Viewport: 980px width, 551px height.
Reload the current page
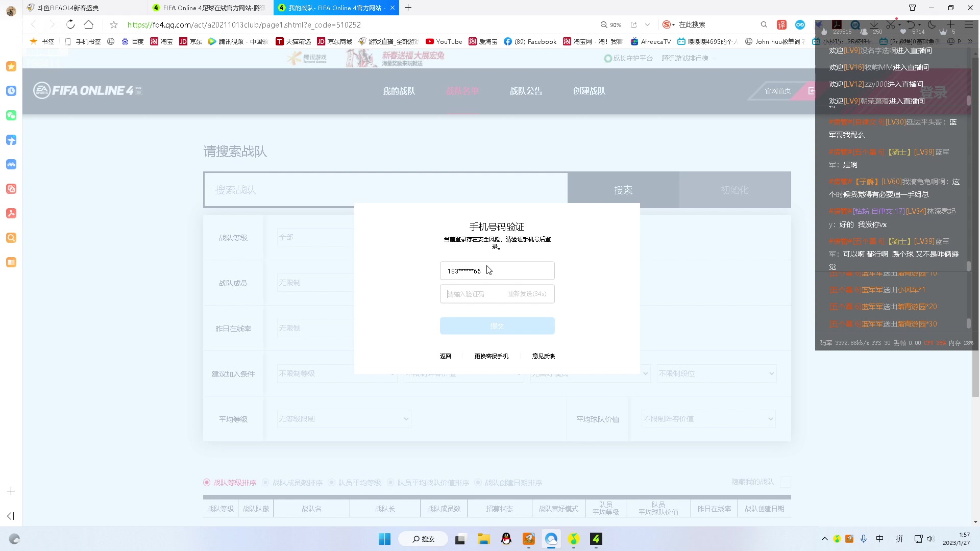tap(70, 24)
